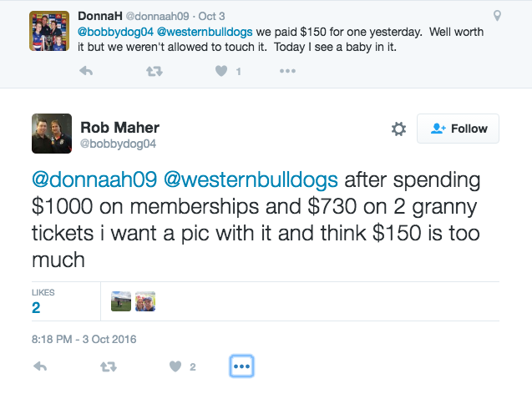Screen dimensions: 532x399
Task: Open first liker's avatar thumbnail
Action: pos(121,301)
